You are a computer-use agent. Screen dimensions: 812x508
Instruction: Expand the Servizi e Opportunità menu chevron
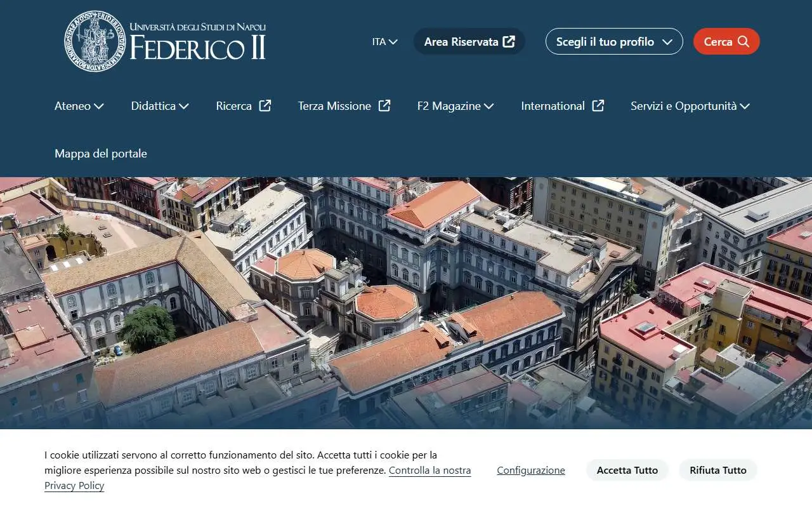click(745, 106)
